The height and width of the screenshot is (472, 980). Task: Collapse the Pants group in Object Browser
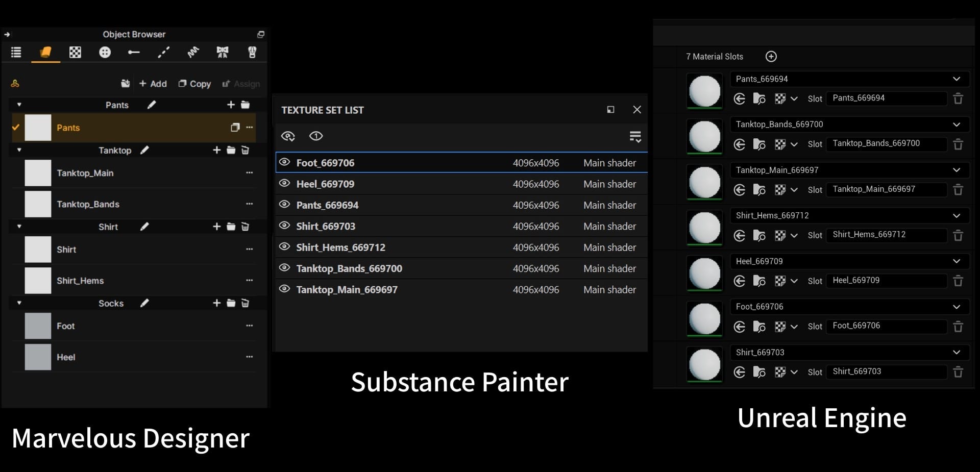19,105
